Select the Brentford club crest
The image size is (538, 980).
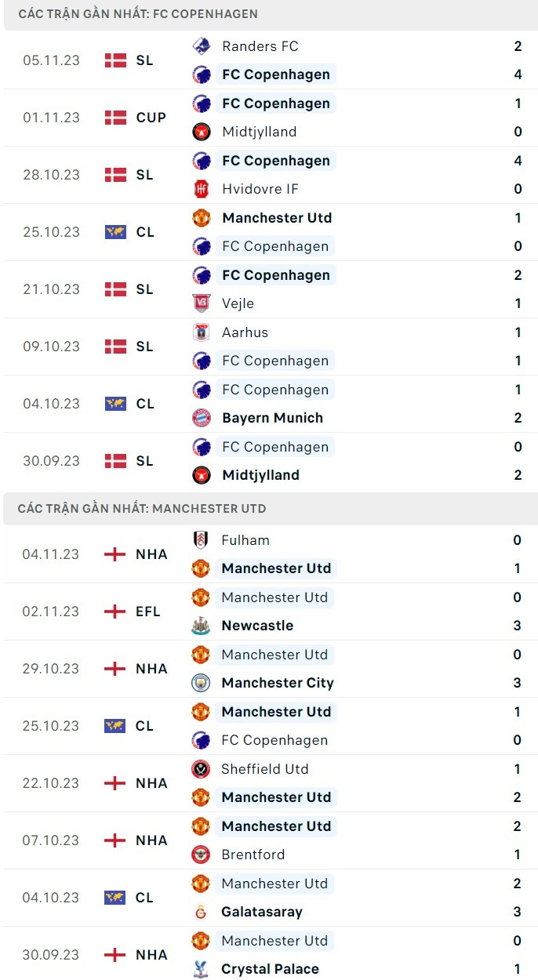coord(201,855)
